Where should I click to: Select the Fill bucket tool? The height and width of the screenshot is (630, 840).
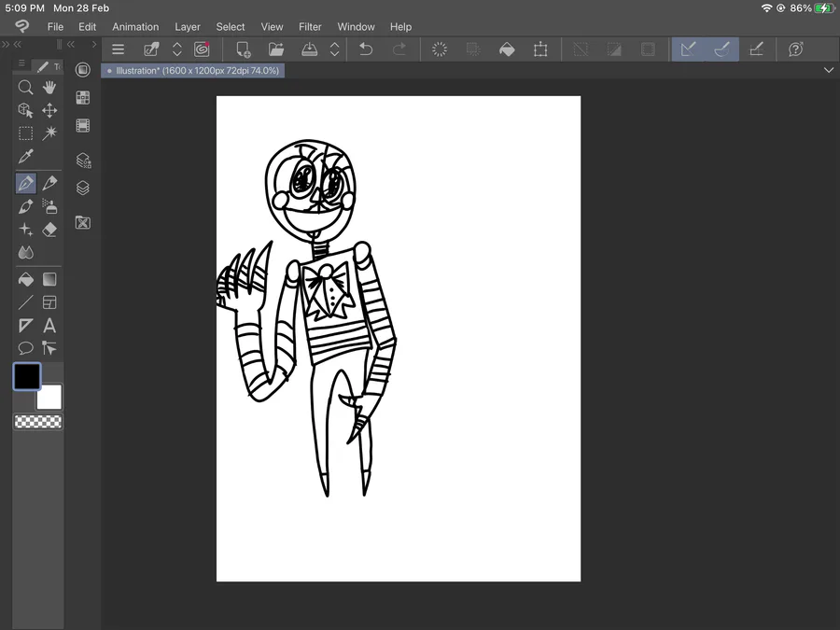click(x=25, y=280)
